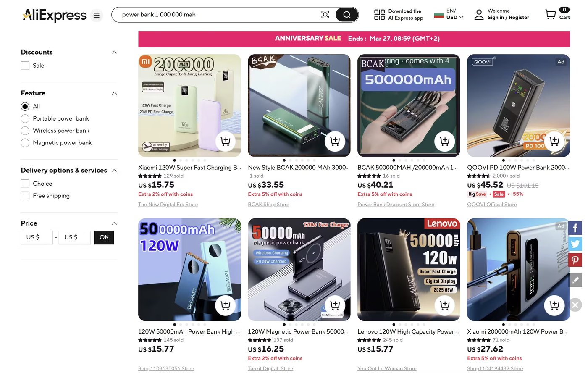The image size is (588, 373).
Task: Click the search magnifier button
Action: click(346, 15)
